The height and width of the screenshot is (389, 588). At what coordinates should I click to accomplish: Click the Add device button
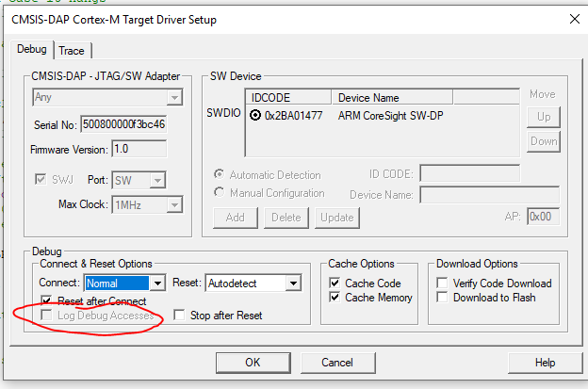(x=236, y=218)
